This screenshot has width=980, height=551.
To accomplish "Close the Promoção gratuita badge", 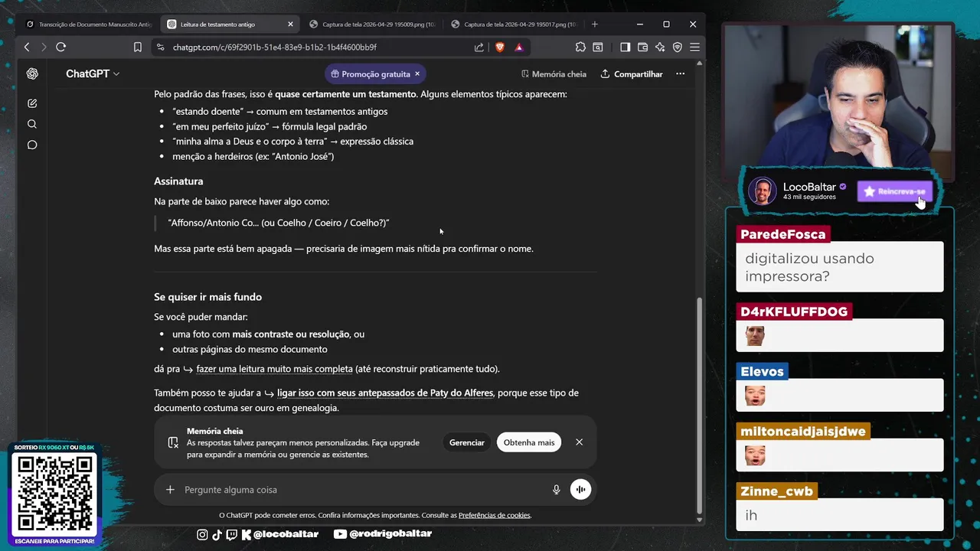I will (417, 74).
